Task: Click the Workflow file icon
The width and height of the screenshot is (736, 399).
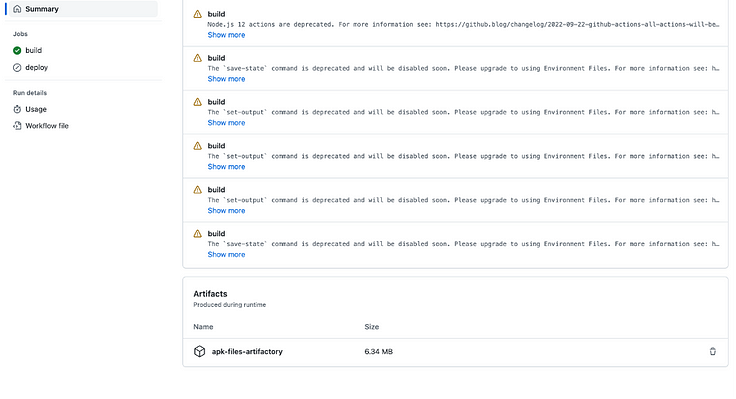Action: click(x=17, y=126)
